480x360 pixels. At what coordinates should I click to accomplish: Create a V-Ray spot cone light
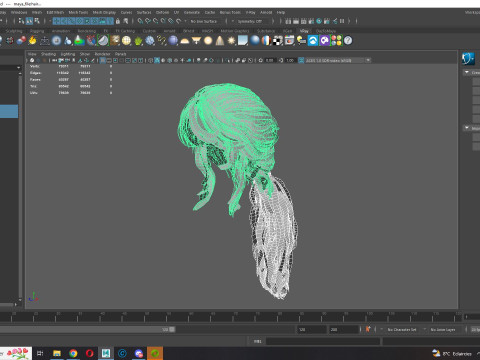click(220, 41)
